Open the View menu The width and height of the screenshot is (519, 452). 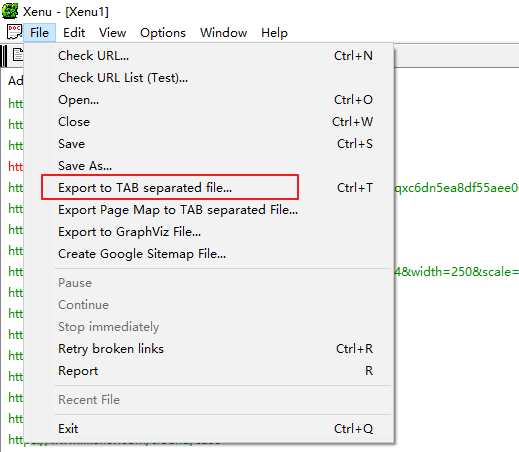pos(112,33)
